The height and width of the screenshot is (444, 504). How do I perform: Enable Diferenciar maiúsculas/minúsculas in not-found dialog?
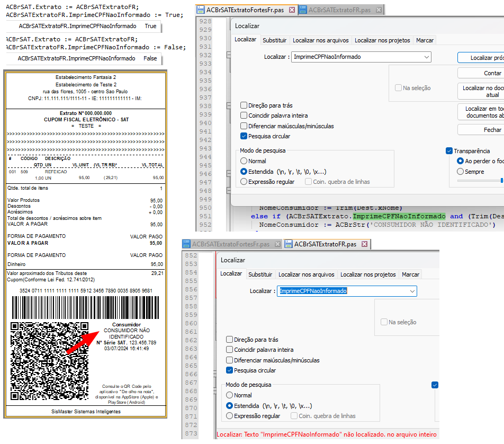coord(230,360)
